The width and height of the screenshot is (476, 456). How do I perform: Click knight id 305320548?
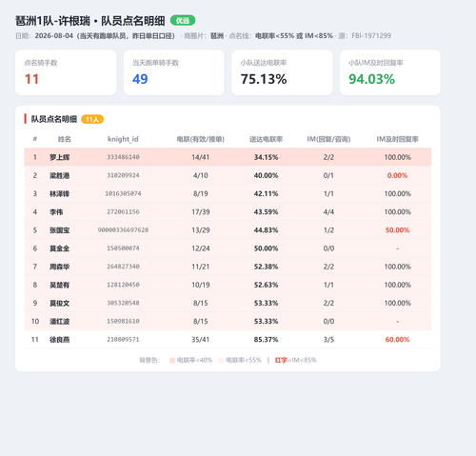(123, 303)
